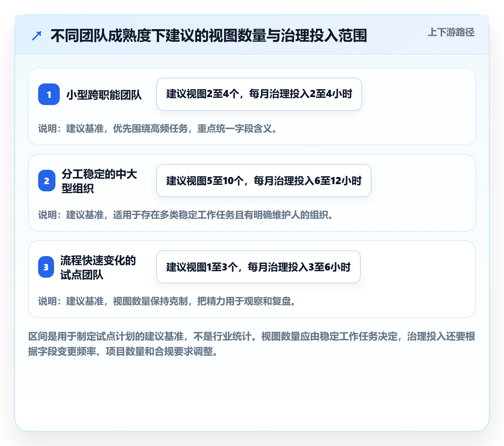Click the 上下游路径 label in the header
This screenshot has width=504, height=446.
pyautogui.click(x=451, y=32)
